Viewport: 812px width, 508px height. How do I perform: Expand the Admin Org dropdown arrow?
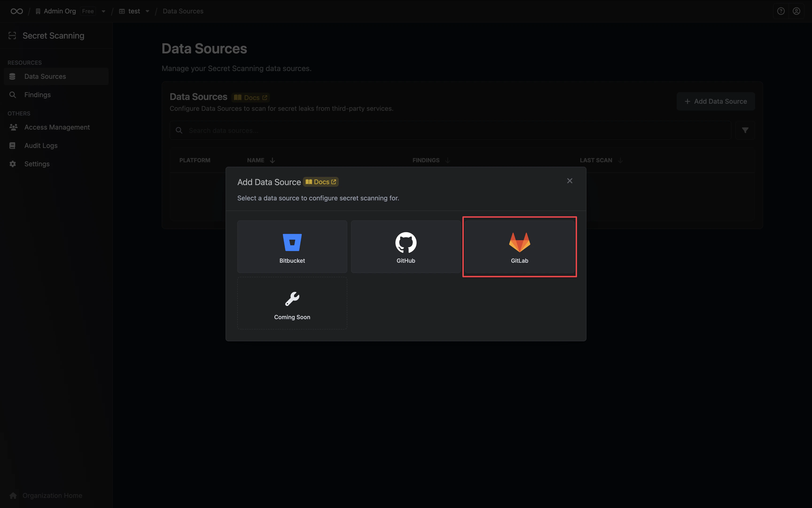click(103, 11)
